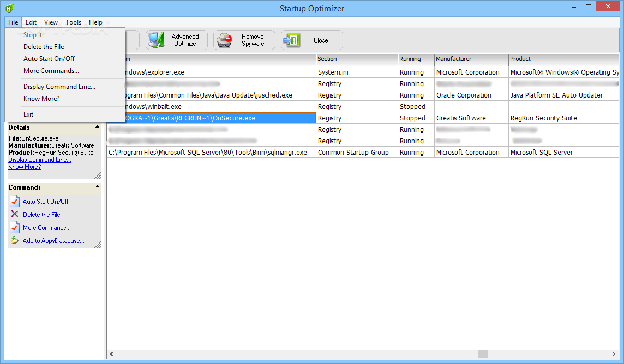This screenshot has width=624, height=364.
Task: Click Auto Start On/Off command link
Action: point(45,202)
